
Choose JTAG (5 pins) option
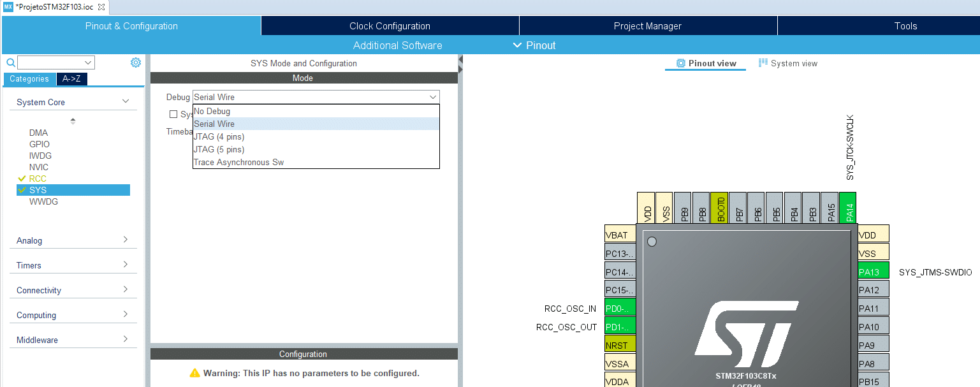click(316, 149)
